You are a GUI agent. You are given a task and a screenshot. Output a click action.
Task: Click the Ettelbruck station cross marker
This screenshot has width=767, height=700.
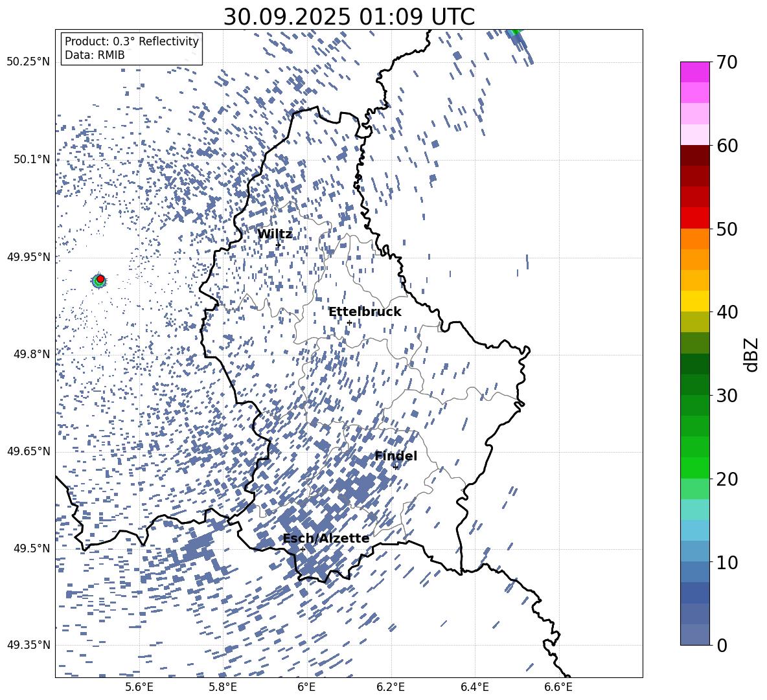tap(349, 322)
